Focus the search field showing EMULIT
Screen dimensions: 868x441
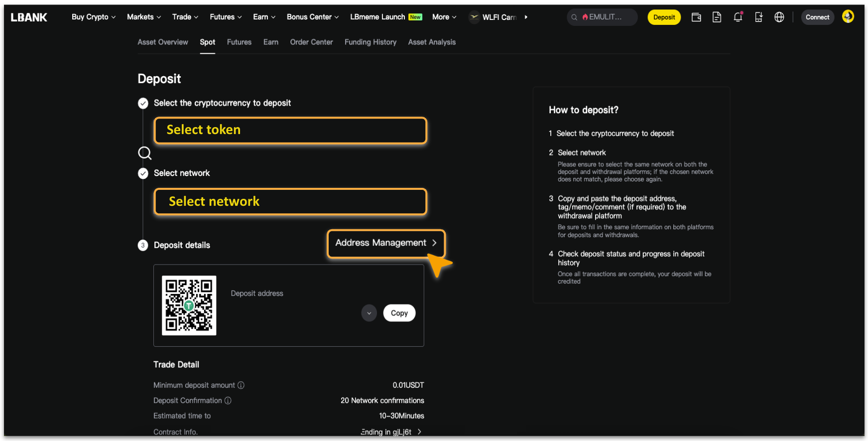pos(602,17)
